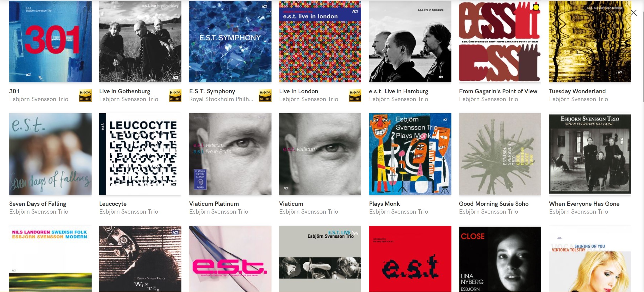This screenshot has height=292, width=644.
Task: Open Tuesday Wonderland album cover
Action: pyautogui.click(x=590, y=41)
